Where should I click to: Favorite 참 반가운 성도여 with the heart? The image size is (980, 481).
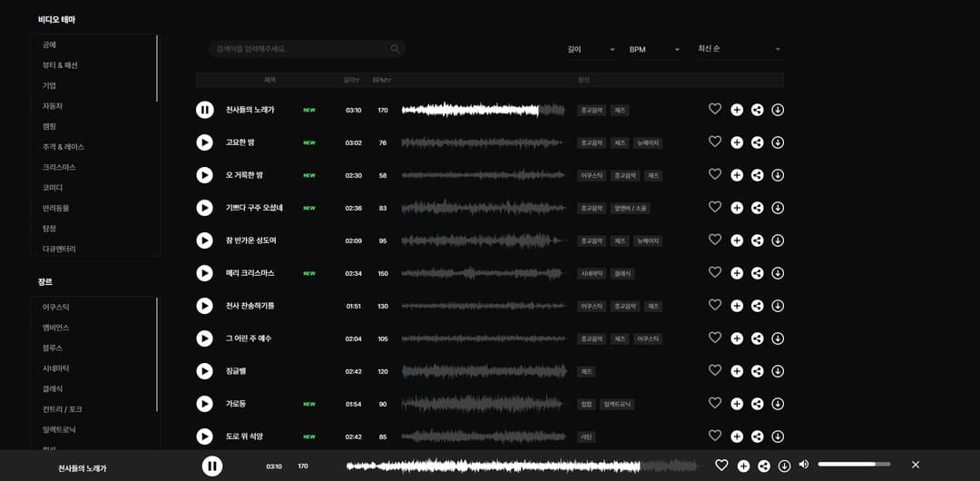click(715, 240)
